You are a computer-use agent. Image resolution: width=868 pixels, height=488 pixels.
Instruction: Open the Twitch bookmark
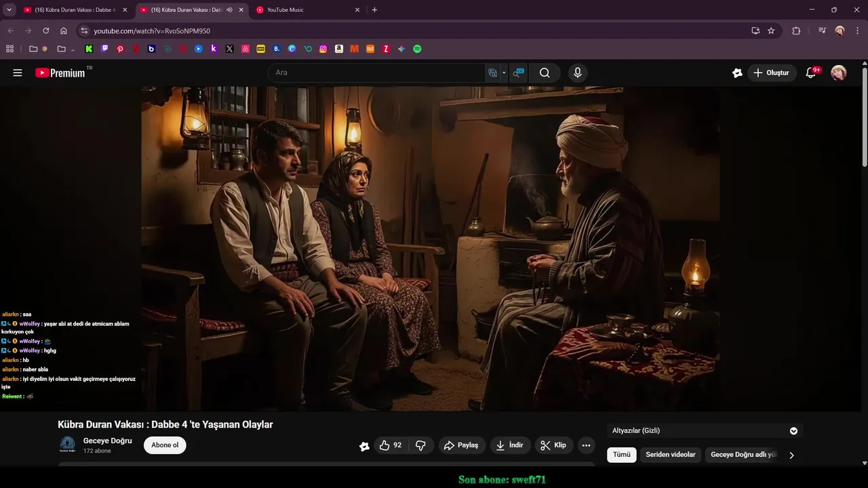pos(104,49)
